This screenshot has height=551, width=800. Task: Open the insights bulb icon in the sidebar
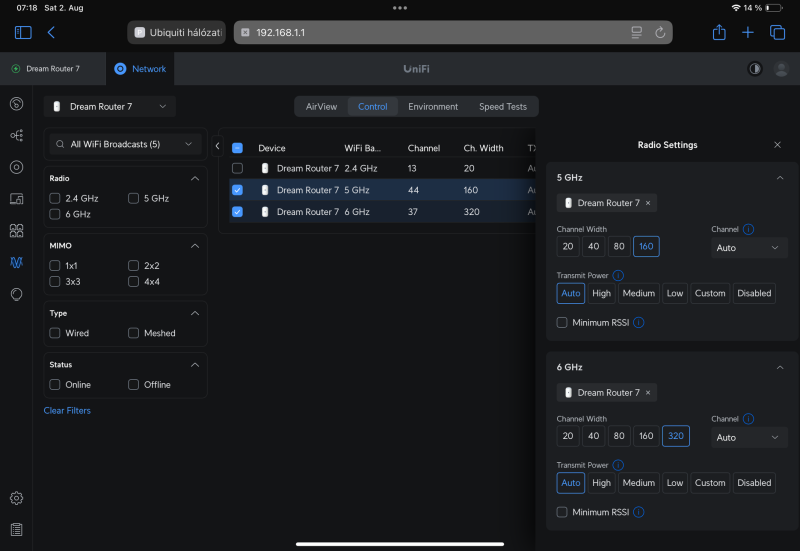point(16,294)
